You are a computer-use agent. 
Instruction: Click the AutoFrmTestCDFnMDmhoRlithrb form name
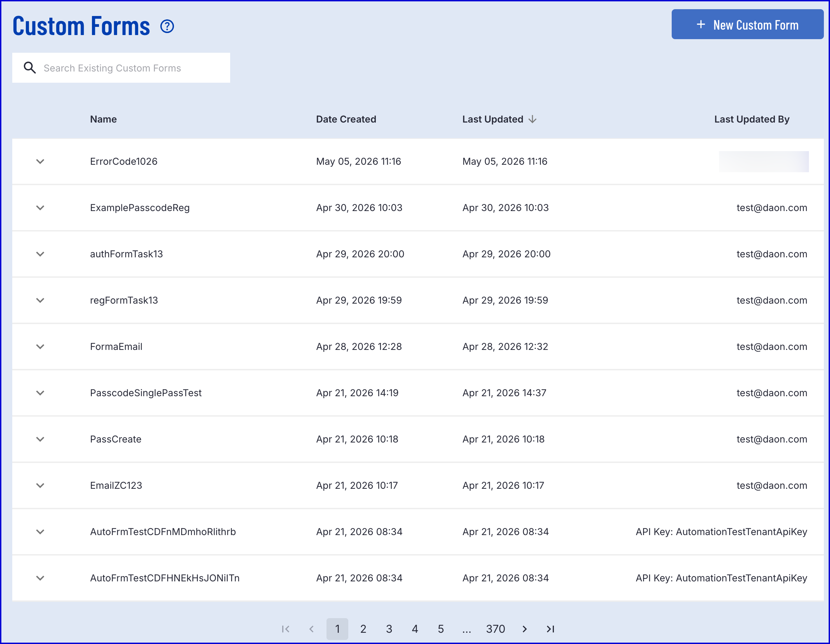[163, 532]
